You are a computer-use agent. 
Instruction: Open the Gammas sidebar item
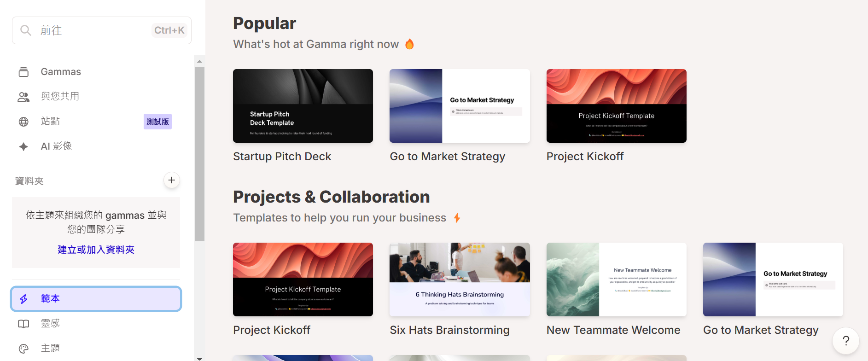coord(61,72)
